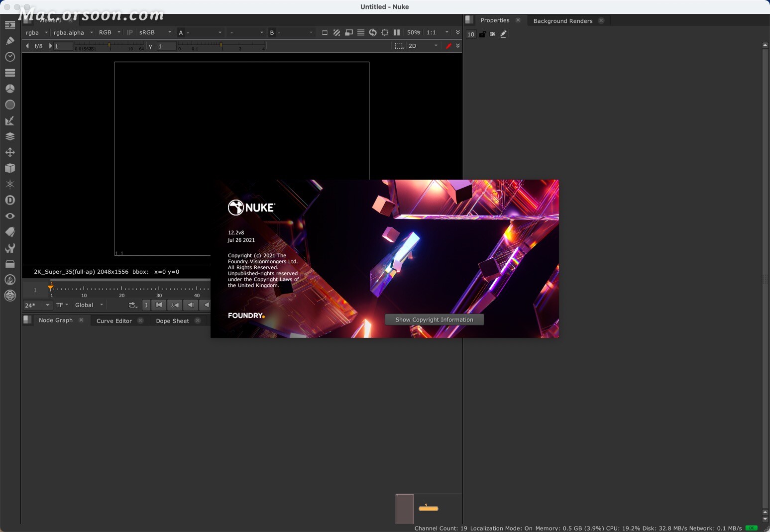Toggle the clipping warning stripes icon
Viewport: 770px width, 532px height.
[x=336, y=32]
